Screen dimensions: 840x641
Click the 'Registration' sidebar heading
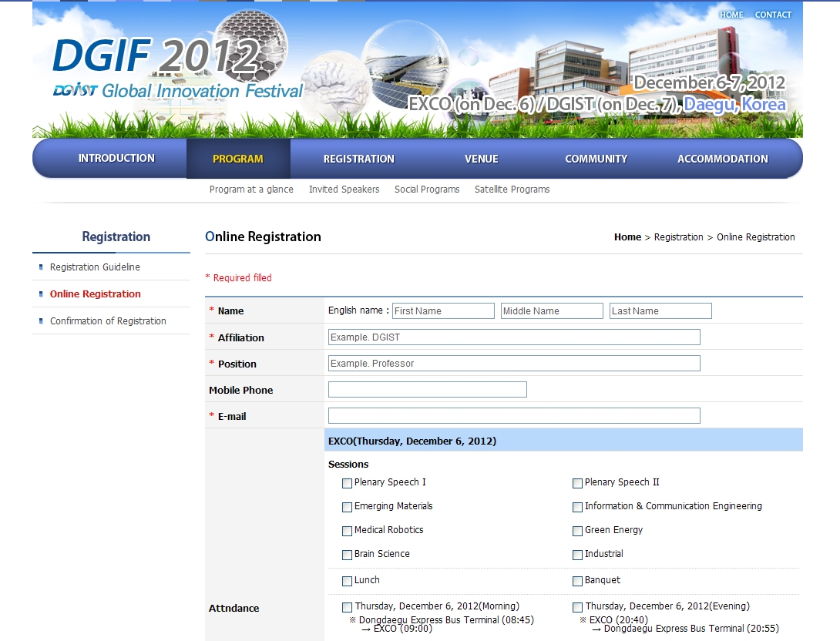point(116,237)
